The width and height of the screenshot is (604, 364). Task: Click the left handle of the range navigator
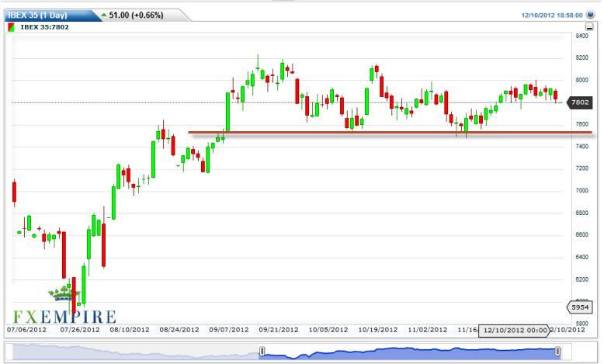point(262,352)
